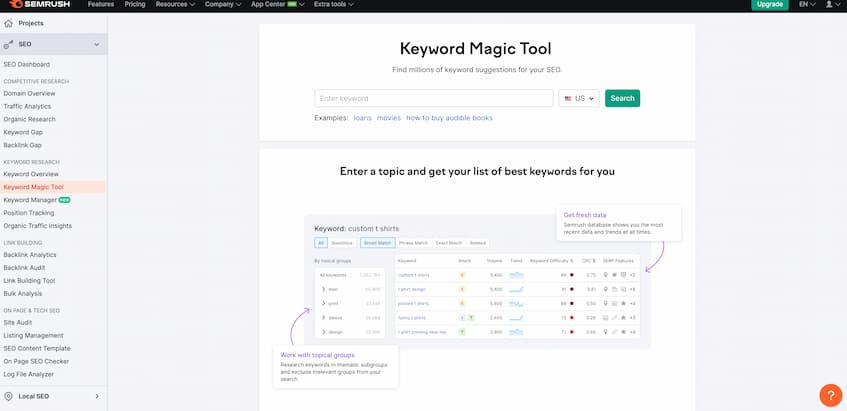
Task: Open SEO Dashboard
Action: coord(26,64)
